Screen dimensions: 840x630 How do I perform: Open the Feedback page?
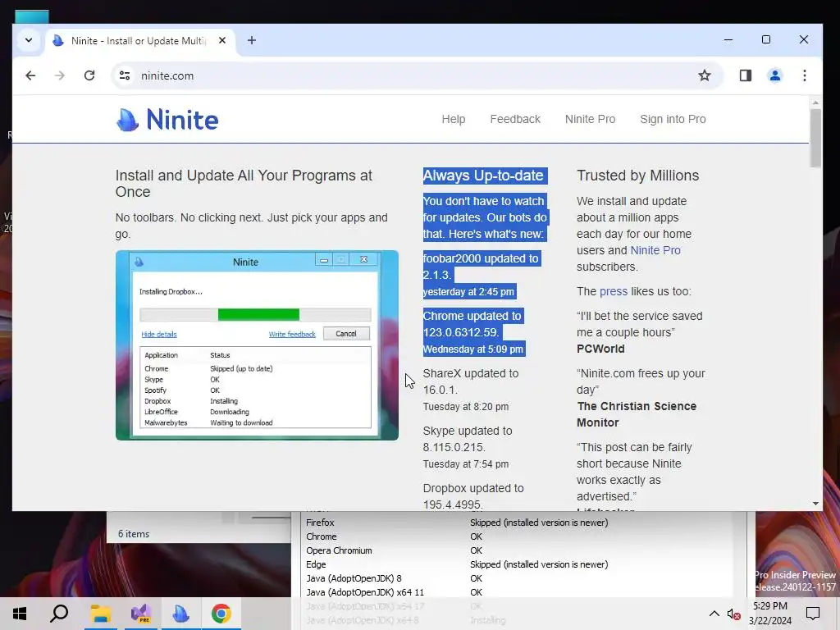515,119
